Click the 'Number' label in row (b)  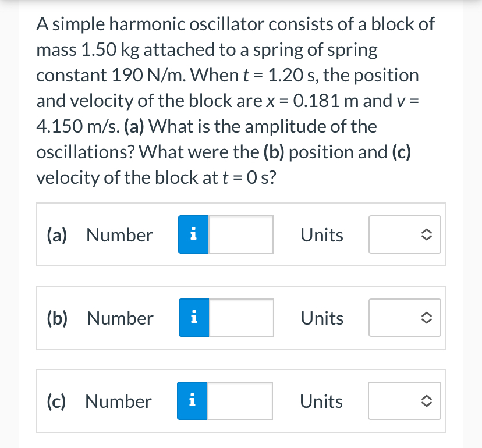(119, 318)
